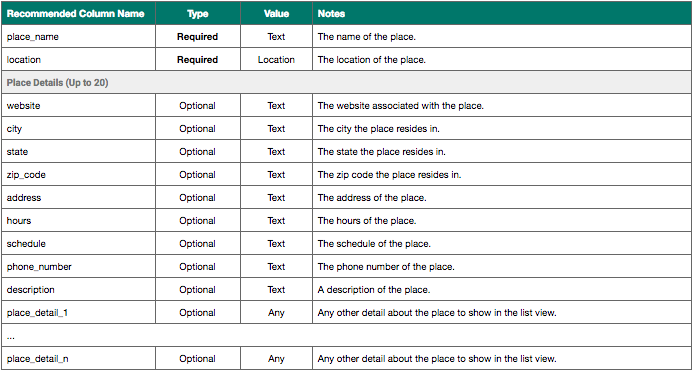Image resolution: width=693 pixels, height=372 pixels.
Task: Click the note 'The hours of the place.'
Action: tap(367, 220)
